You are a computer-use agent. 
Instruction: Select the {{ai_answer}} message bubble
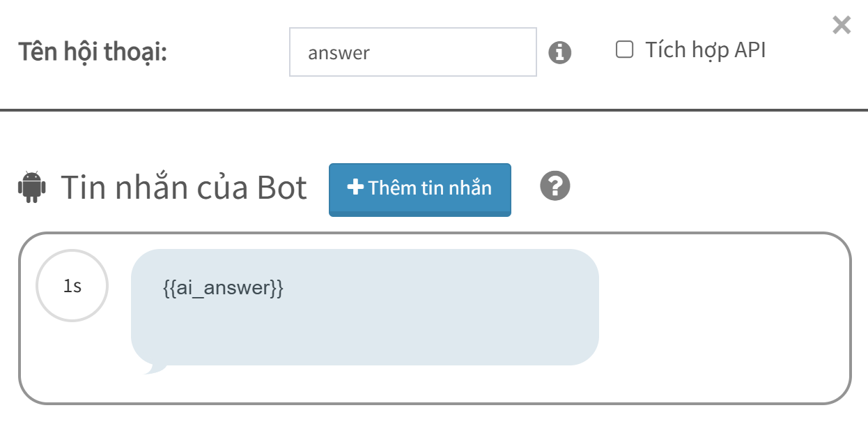(365, 307)
